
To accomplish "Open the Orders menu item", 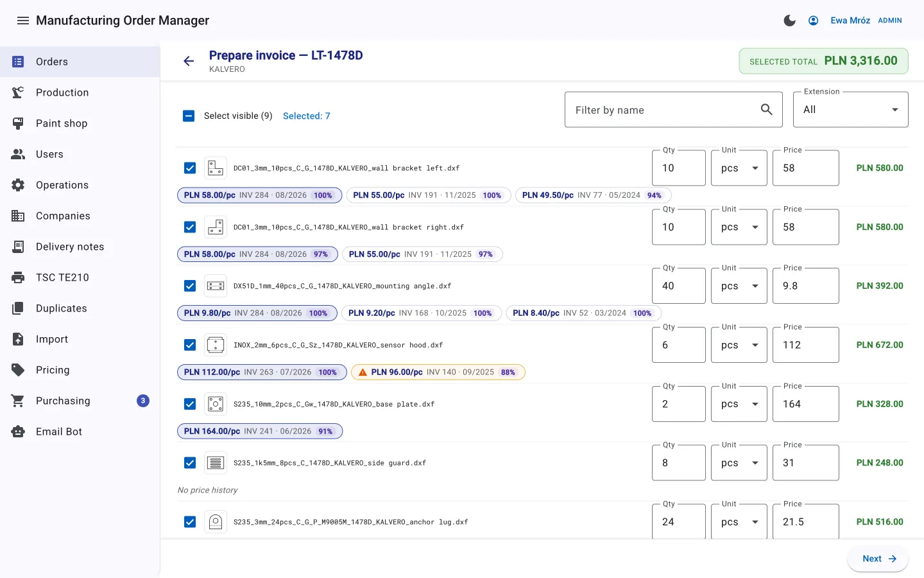I will click(x=80, y=62).
